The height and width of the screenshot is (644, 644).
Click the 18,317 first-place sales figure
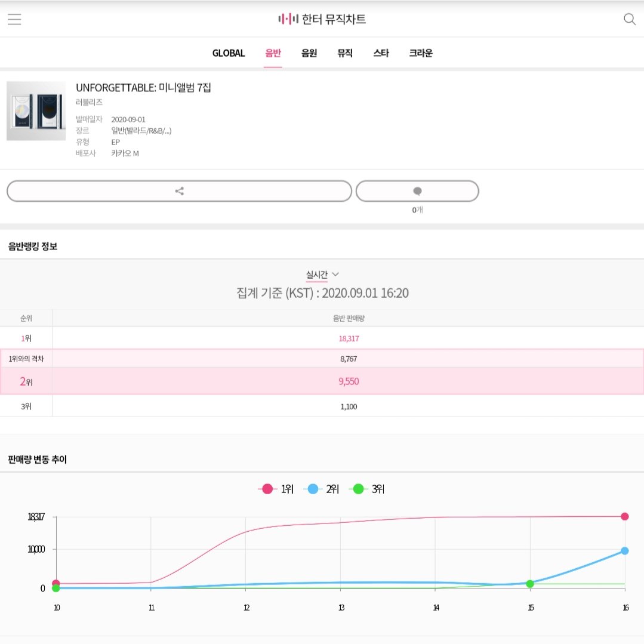coord(348,338)
